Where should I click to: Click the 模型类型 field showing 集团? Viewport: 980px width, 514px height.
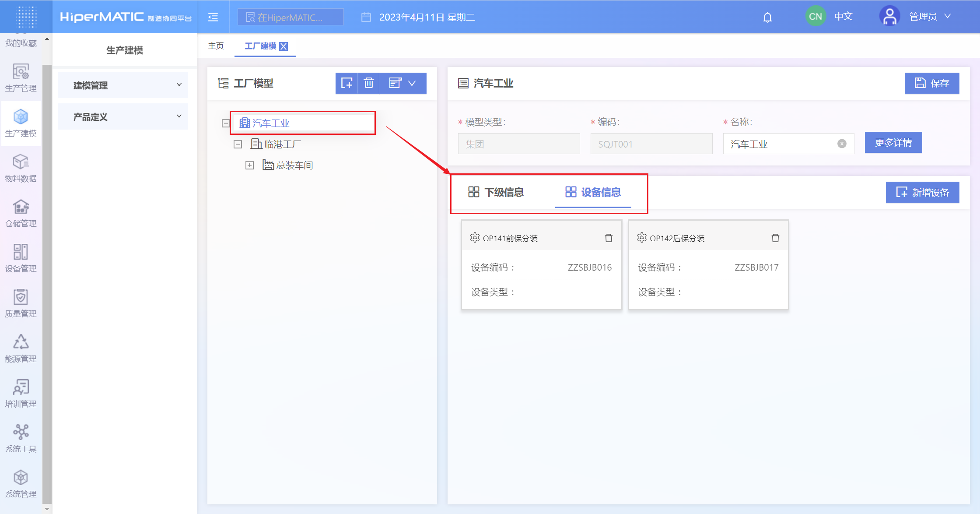[x=519, y=144]
